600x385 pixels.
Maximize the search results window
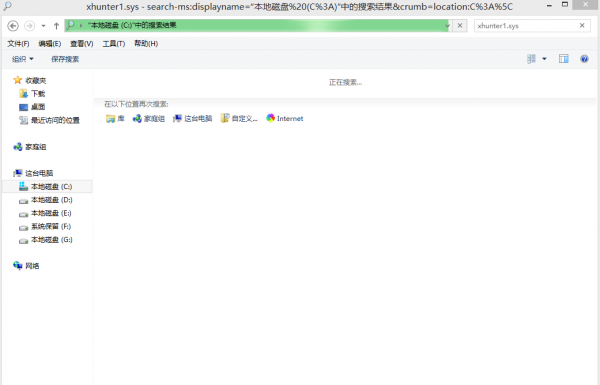pyautogui.click(x=565, y=5)
